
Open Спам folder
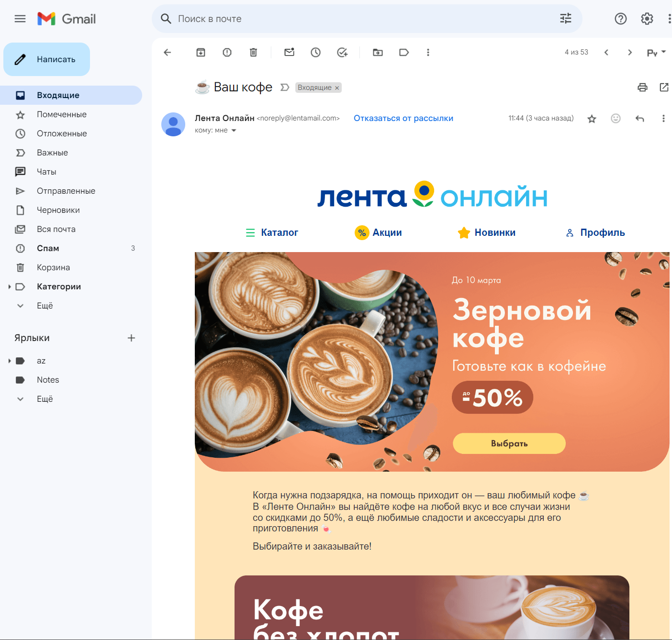click(71, 248)
